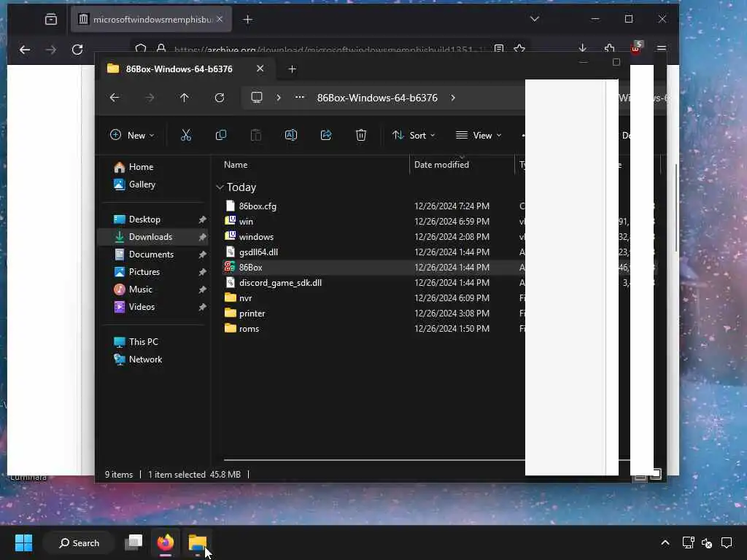
Task: Open Firefox View icon left of tabs
Action: (x=51, y=20)
